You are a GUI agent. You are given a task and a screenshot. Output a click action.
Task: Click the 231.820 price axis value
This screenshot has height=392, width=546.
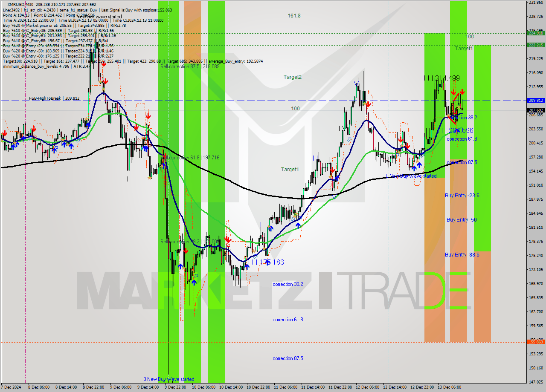[x=536, y=3]
